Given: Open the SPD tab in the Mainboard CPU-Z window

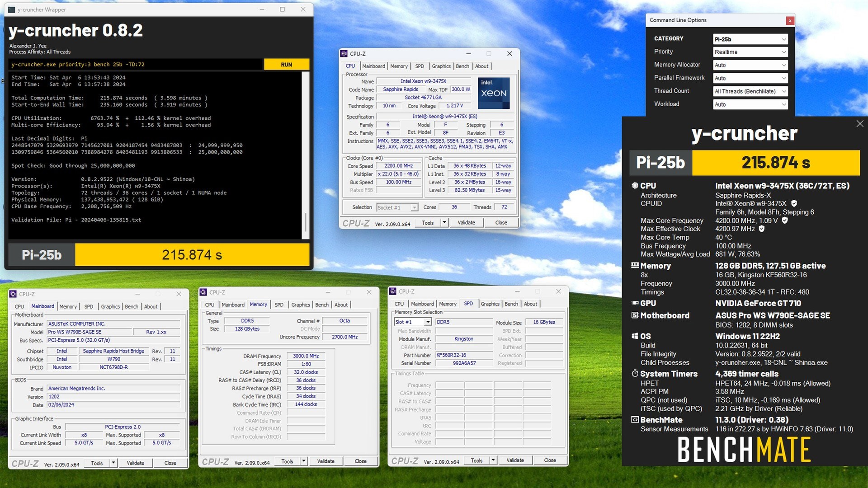Looking at the screenshot, I should [x=89, y=306].
